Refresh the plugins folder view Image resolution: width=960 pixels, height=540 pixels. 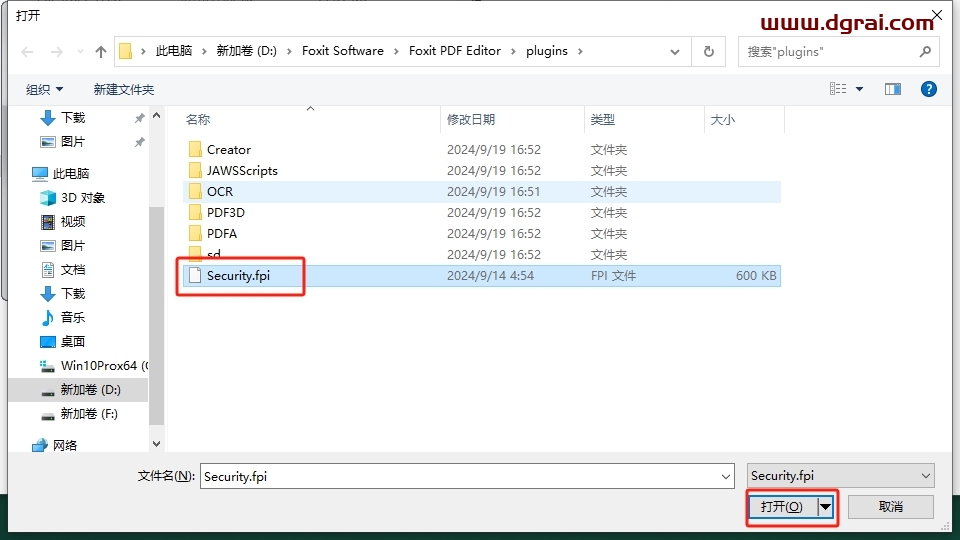click(x=708, y=51)
